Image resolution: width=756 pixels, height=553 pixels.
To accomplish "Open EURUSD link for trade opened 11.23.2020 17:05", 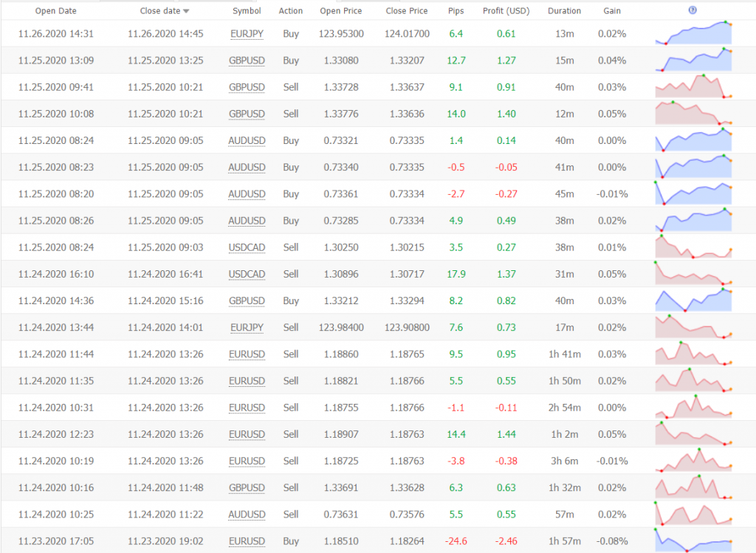I will coord(247,540).
